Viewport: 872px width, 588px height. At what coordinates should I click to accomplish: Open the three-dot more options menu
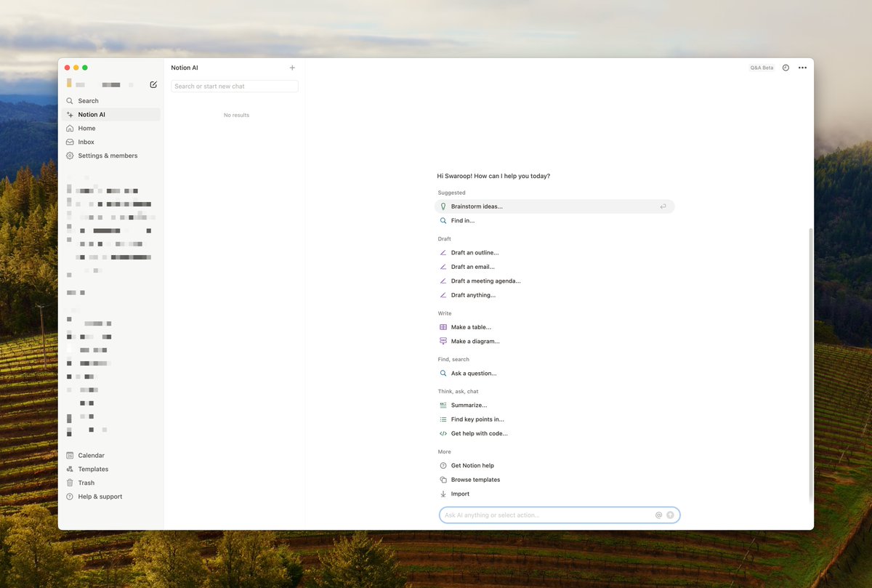[802, 68]
